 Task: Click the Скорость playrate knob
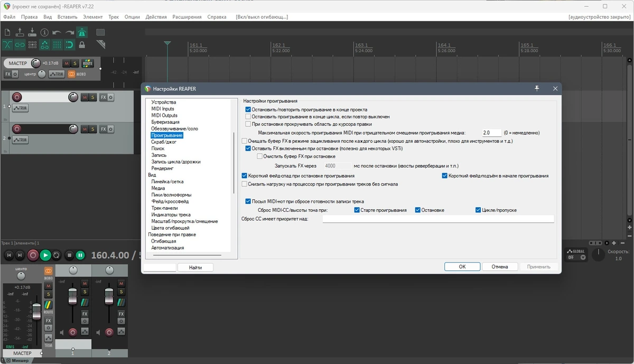click(598, 255)
